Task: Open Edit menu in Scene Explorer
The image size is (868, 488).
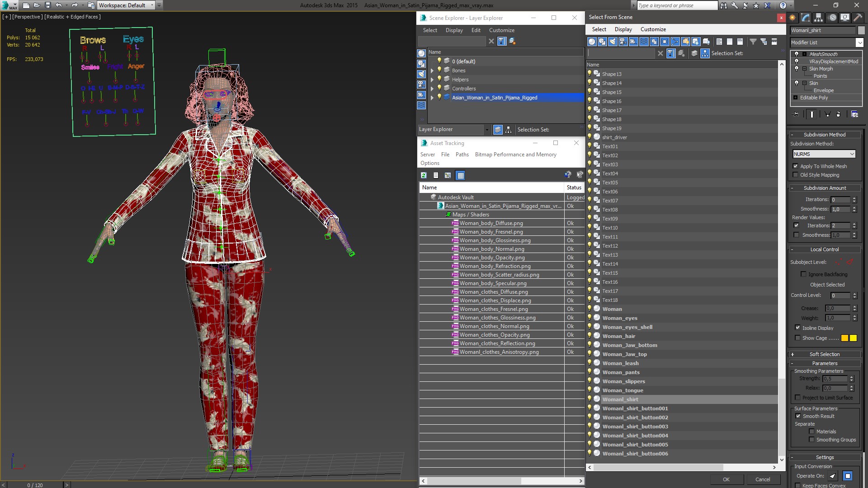Action: pyautogui.click(x=476, y=30)
